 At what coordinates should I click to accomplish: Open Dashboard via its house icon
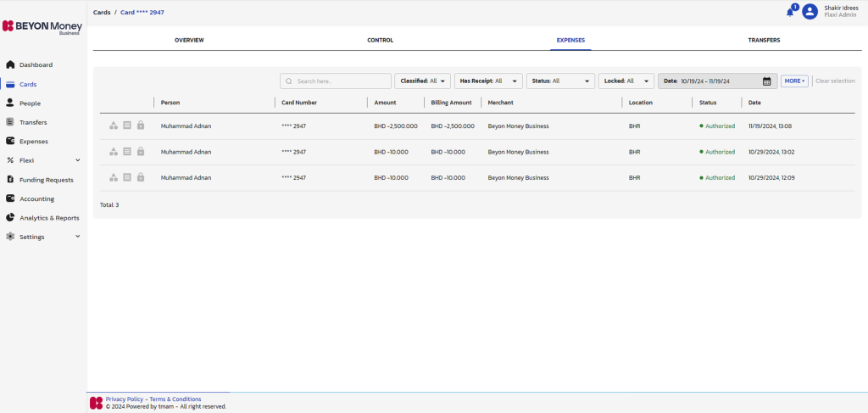tap(10, 64)
